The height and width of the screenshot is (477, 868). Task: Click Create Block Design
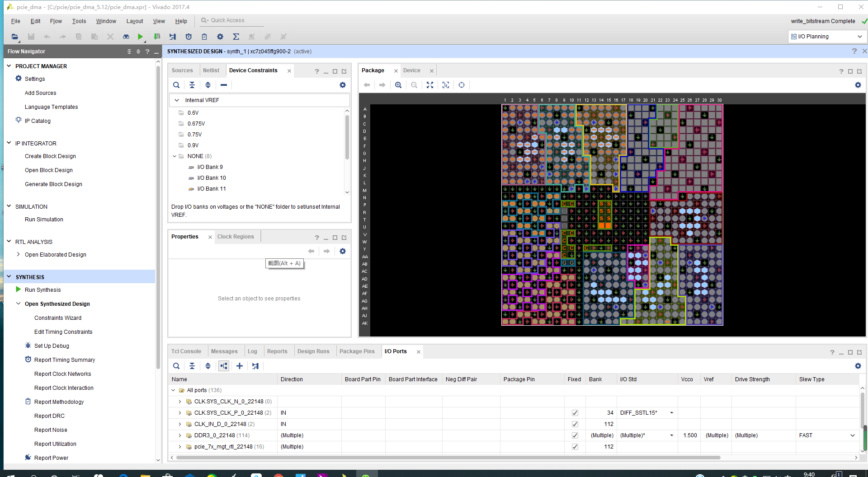coord(50,156)
